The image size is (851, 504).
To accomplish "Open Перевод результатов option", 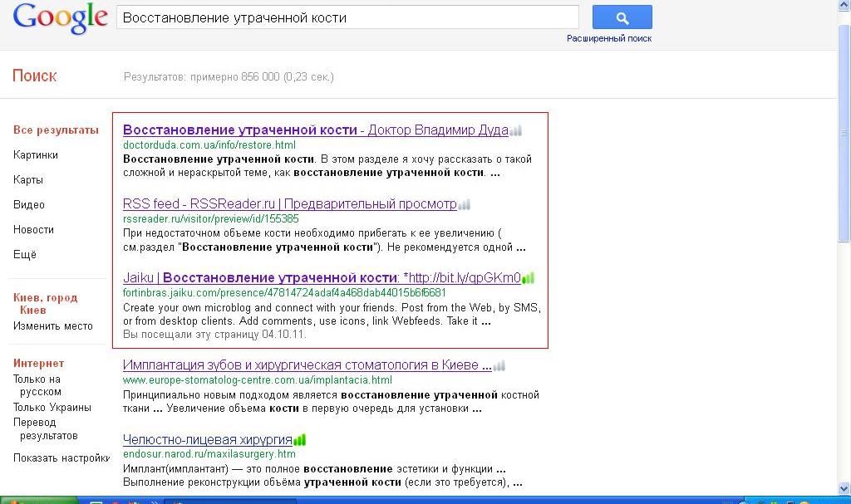I will (45, 428).
